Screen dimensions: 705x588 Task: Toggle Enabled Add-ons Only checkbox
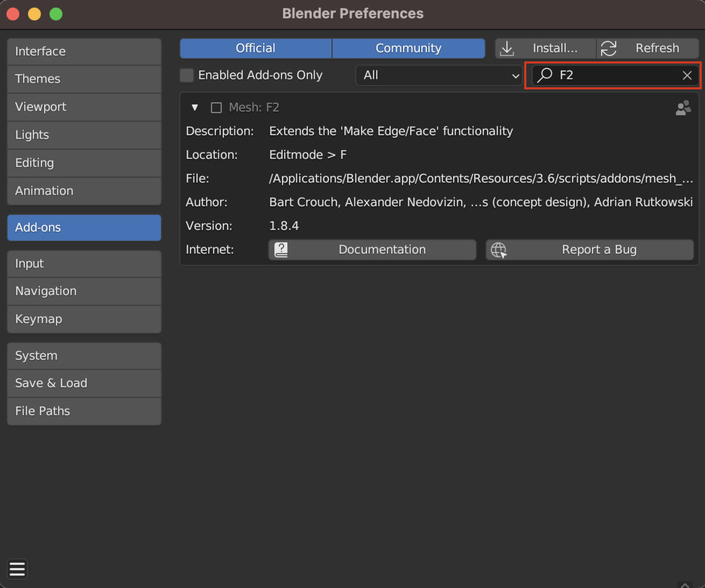click(187, 75)
